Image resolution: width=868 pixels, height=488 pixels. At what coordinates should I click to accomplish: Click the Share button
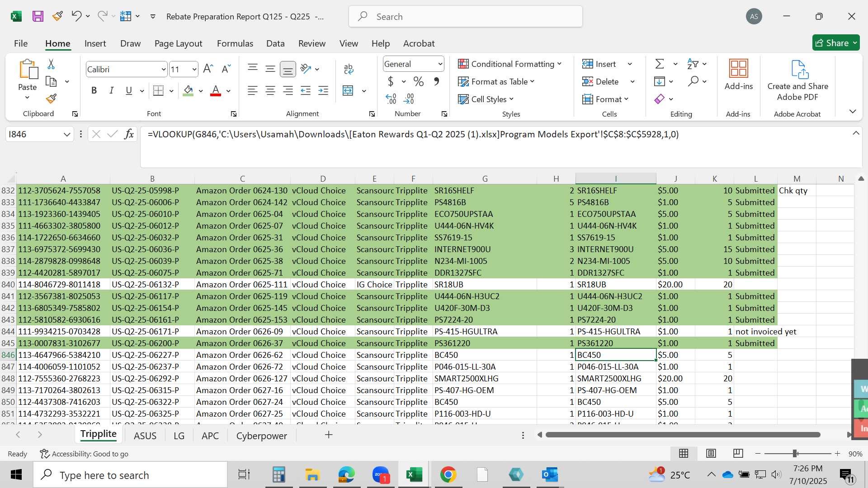tap(836, 43)
